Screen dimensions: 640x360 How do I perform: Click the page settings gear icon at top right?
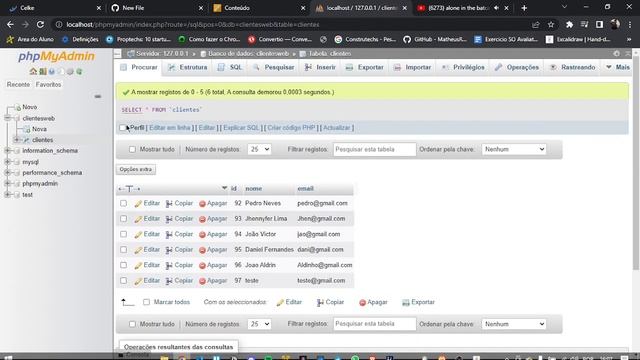pyautogui.click(x=616, y=53)
